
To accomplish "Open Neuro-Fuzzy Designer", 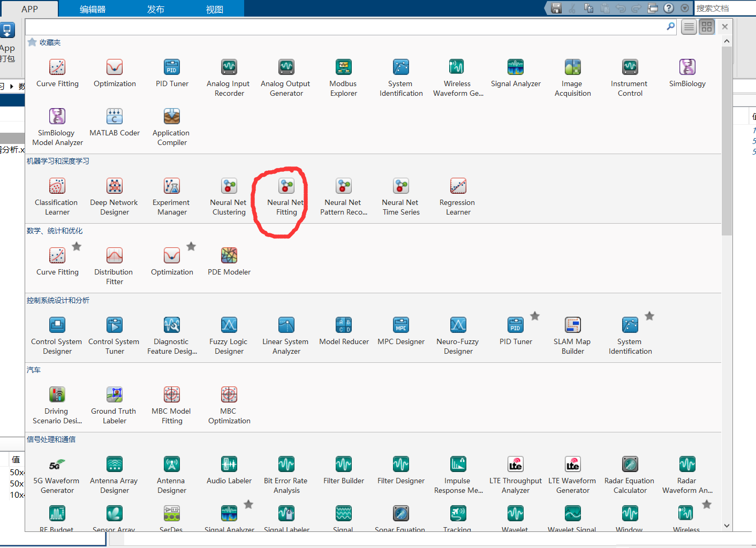I will pos(458,336).
